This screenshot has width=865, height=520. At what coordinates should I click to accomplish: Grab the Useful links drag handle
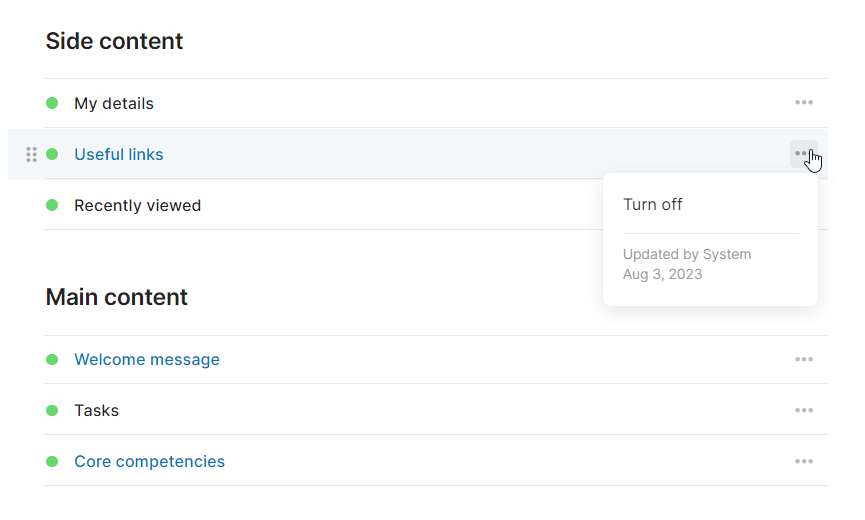tap(31, 154)
